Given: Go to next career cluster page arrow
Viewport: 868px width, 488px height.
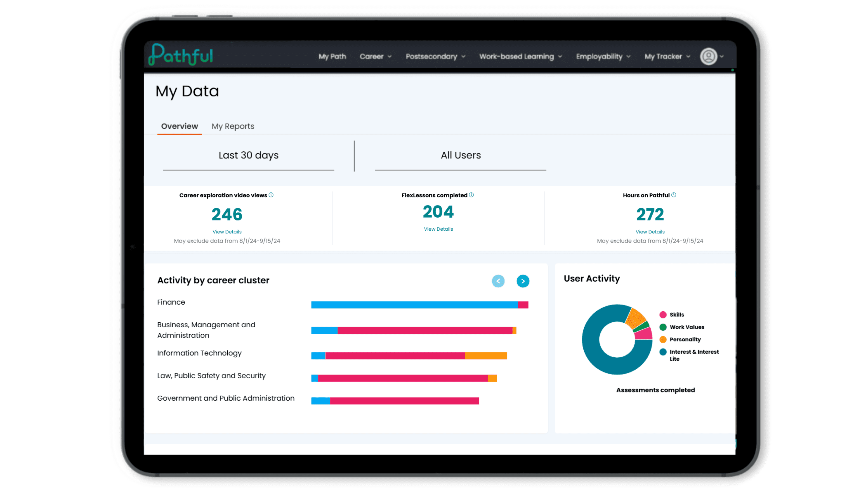Looking at the screenshot, I should tap(523, 281).
